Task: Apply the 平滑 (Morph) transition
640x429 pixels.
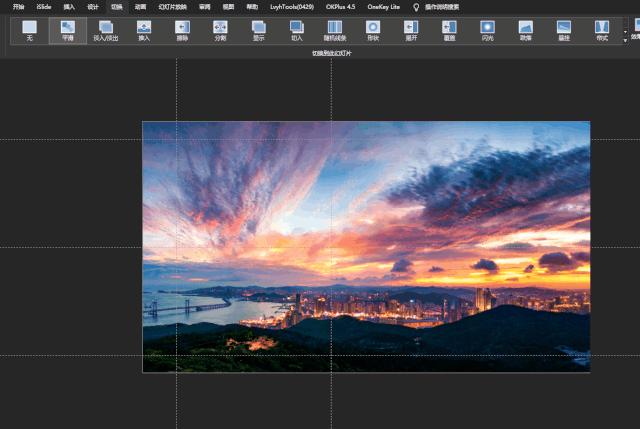Action: click(67, 30)
